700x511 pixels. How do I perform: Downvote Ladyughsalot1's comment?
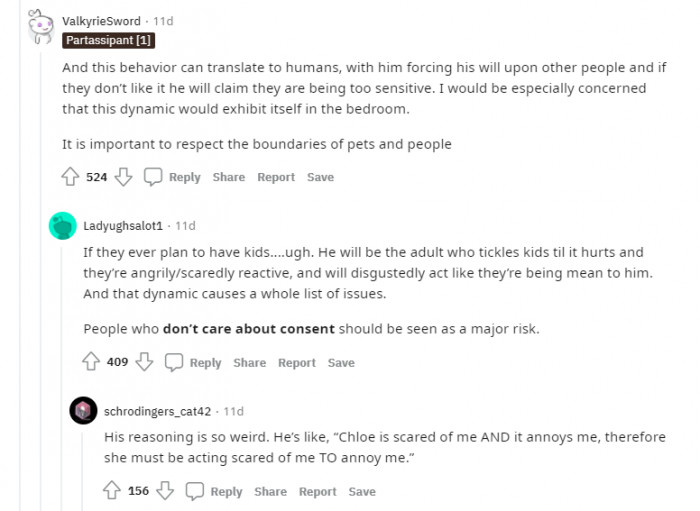tap(144, 362)
